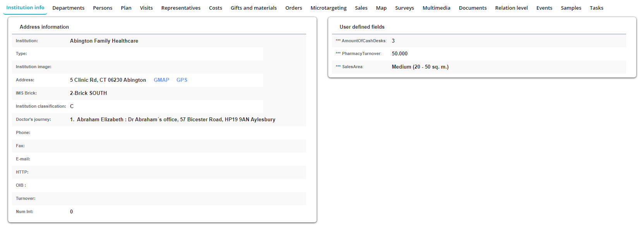Open the Multimedia tab
Screen dimensions: 644x227
(436, 8)
